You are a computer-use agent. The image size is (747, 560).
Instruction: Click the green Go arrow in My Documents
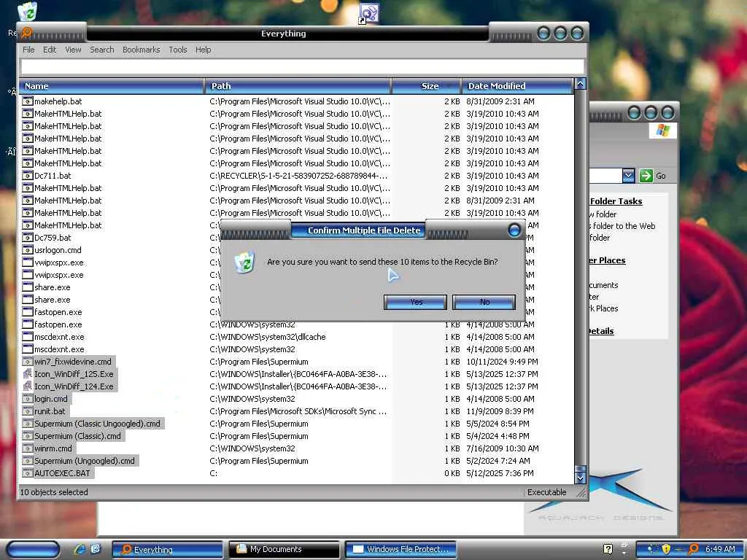(x=646, y=176)
